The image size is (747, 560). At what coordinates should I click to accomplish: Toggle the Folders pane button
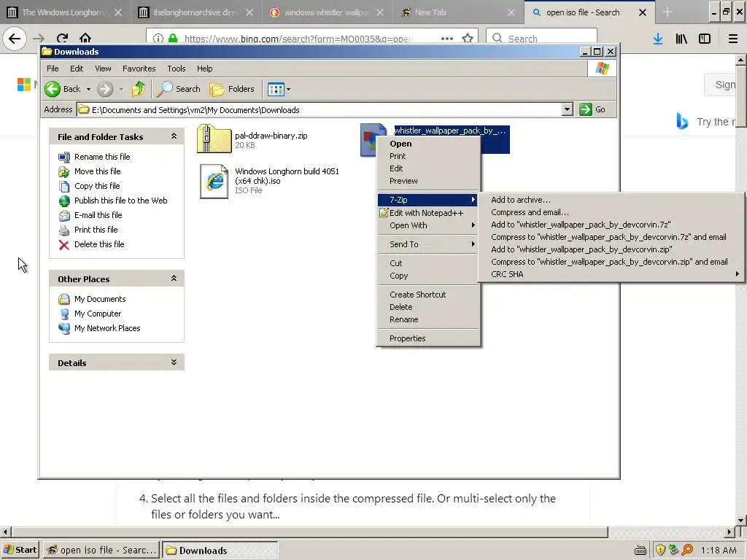coord(232,89)
